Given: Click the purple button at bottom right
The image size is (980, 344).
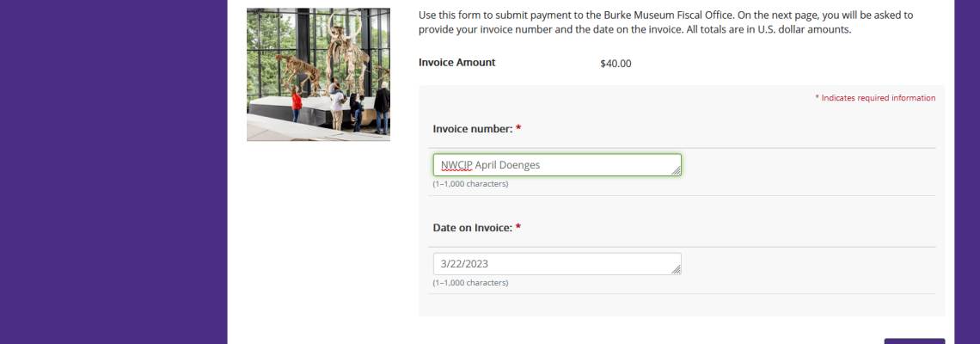Looking at the screenshot, I should click(915, 341).
